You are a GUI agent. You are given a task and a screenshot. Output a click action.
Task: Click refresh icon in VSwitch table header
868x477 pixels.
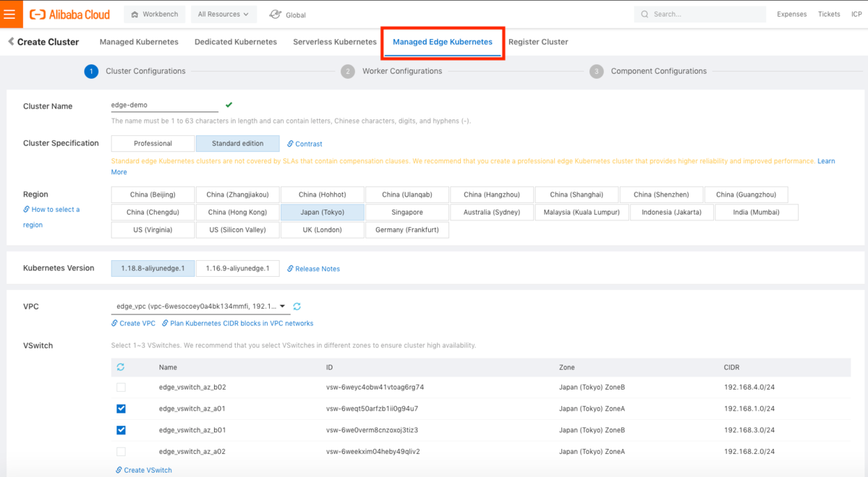[121, 367]
